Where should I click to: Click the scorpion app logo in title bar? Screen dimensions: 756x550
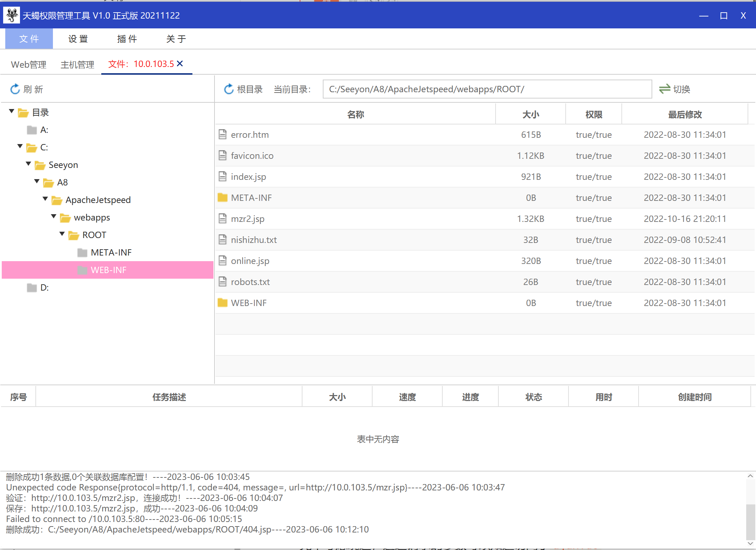point(12,15)
